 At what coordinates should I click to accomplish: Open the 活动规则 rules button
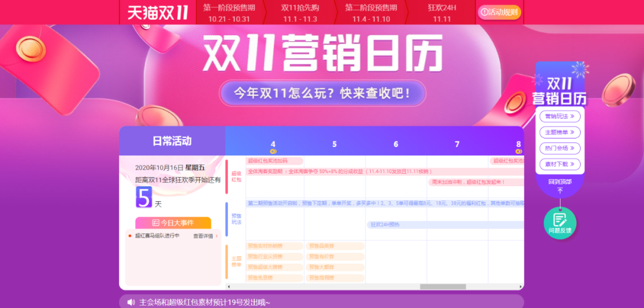pyautogui.click(x=500, y=13)
